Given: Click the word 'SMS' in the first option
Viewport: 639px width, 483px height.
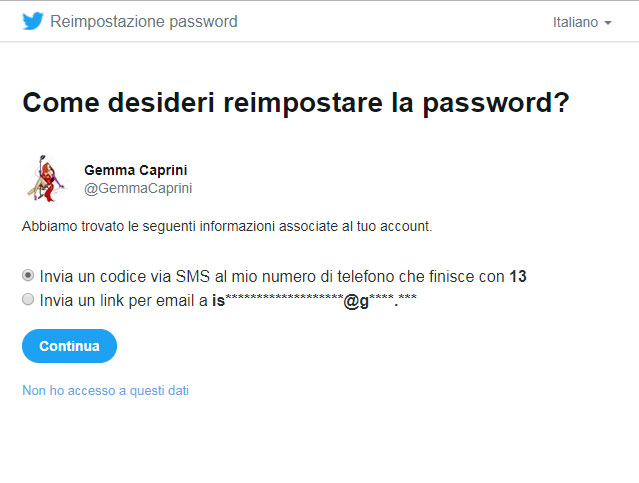Looking at the screenshot, I should [x=192, y=276].
